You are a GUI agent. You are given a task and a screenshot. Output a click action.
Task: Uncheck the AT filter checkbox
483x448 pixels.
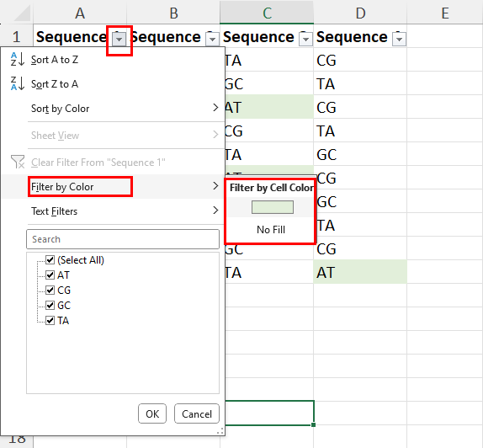(x=50, y=275)
